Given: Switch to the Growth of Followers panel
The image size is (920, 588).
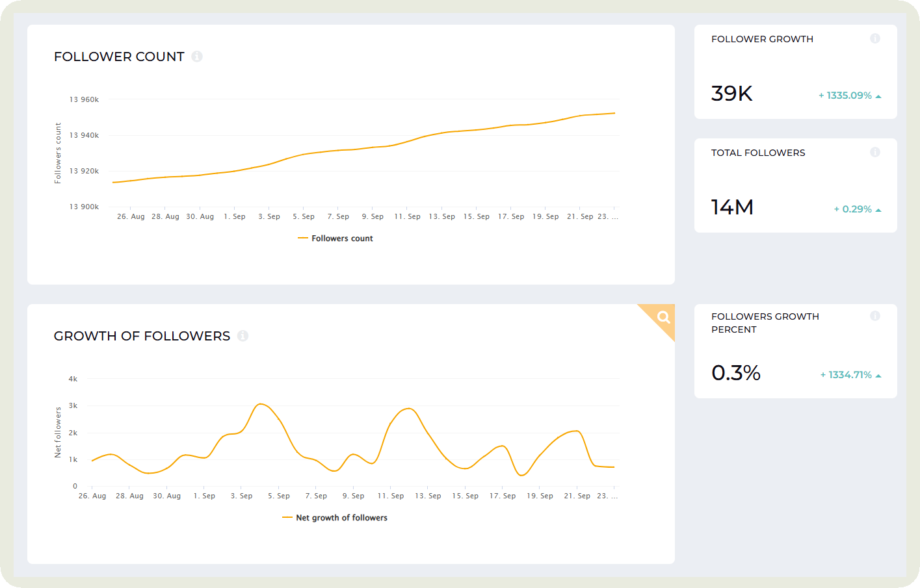Looking at the screenshot, I should (x=142, y=336).
